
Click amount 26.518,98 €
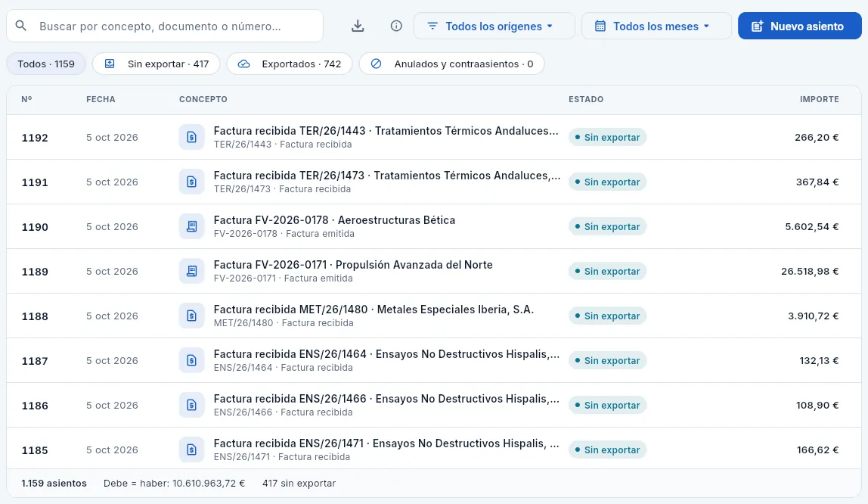pos(810,272)
